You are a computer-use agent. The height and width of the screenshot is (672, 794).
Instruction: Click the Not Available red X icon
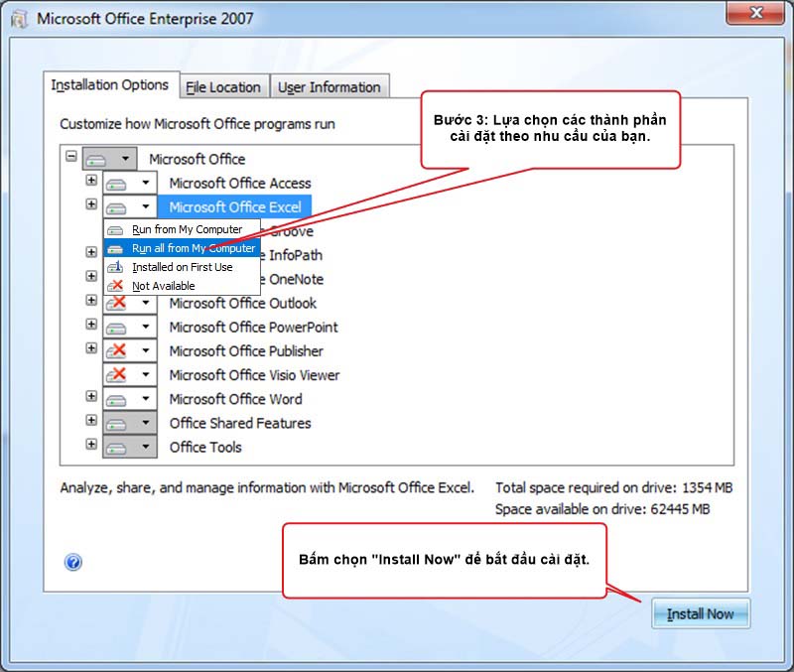click(115, 286)
